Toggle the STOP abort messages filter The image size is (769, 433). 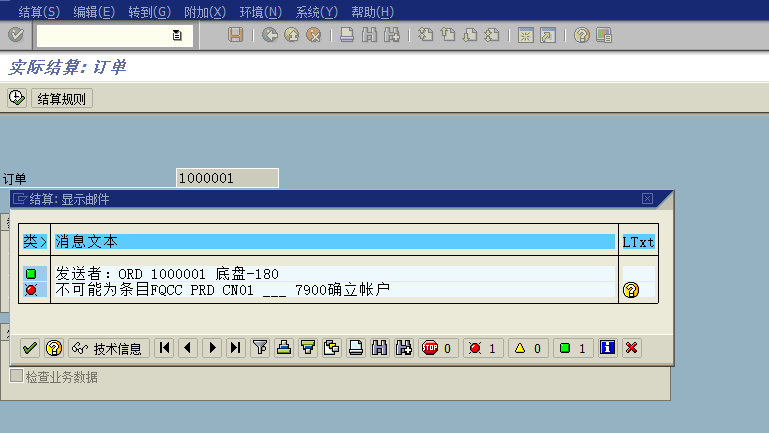click(438, 348)
